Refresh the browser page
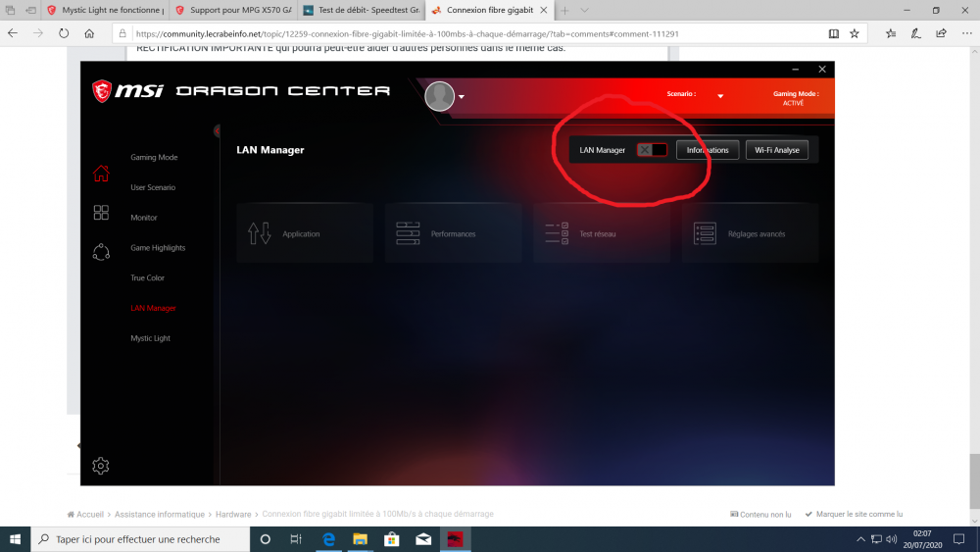Image resolution: width=980 pixels, height=552 pixels. 64,33
